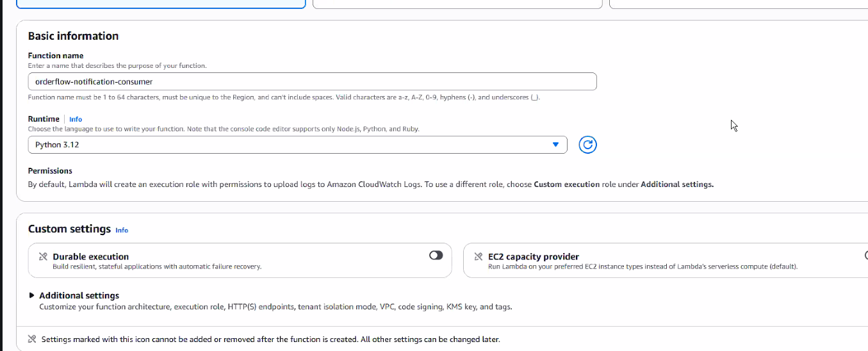
Task: Open the Info link next to Runtime
Action: [76, 119]
